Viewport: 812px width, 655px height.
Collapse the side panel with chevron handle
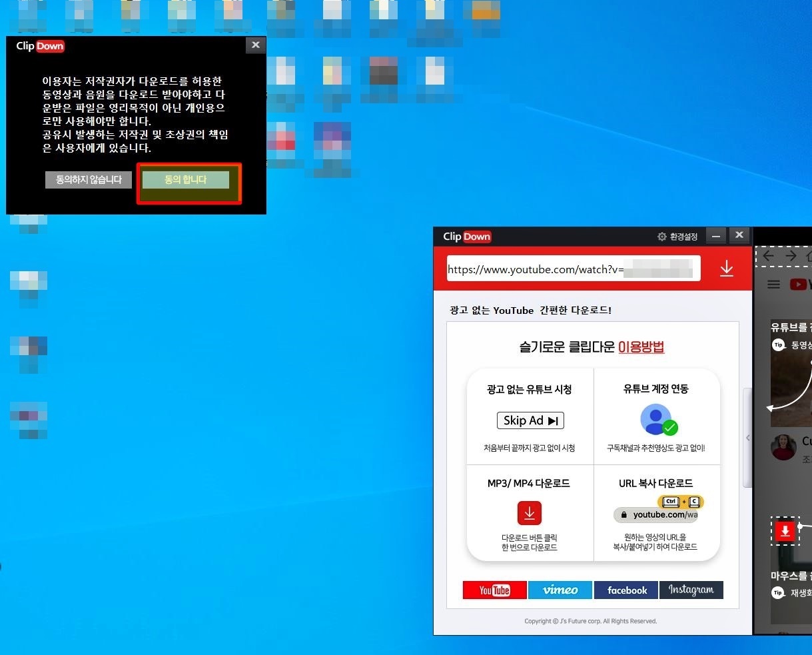(748, 438)
